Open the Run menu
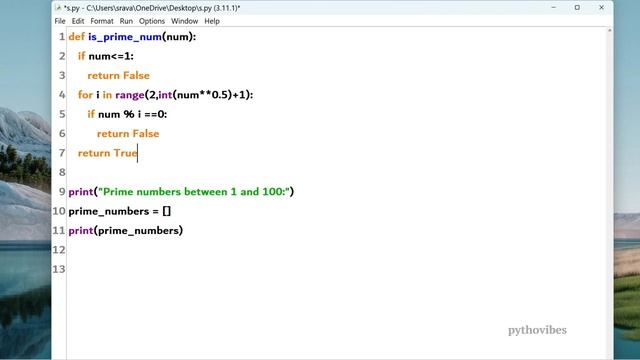The width and height of the screenshot is (640, 360). pyautogui.click(x=126, y=21)
